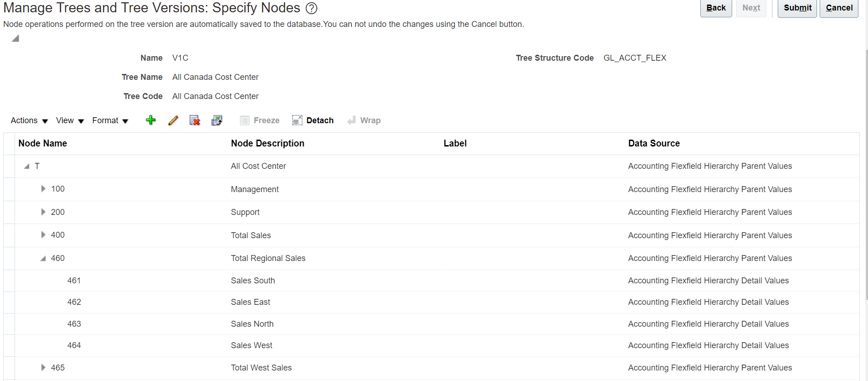Add a new tree node with green plus icon
The height and width of the screenshot is (381, 868).
point(151,120)
